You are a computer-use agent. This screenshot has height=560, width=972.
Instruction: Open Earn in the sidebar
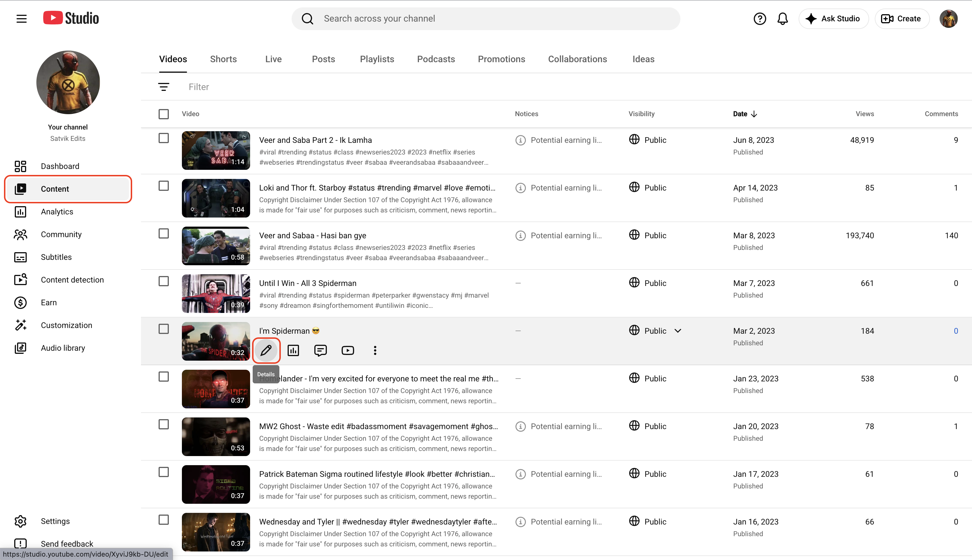point(68,302)
